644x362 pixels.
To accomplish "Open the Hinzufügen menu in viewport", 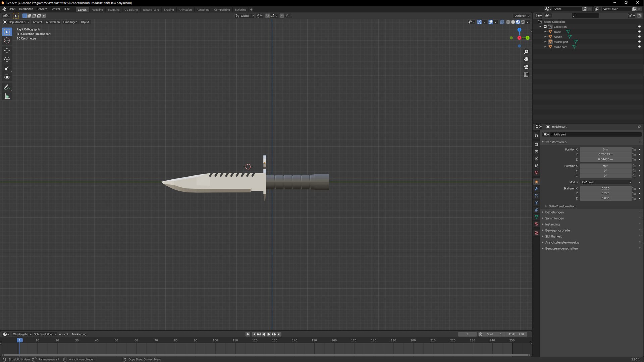I will coord(70,22).
